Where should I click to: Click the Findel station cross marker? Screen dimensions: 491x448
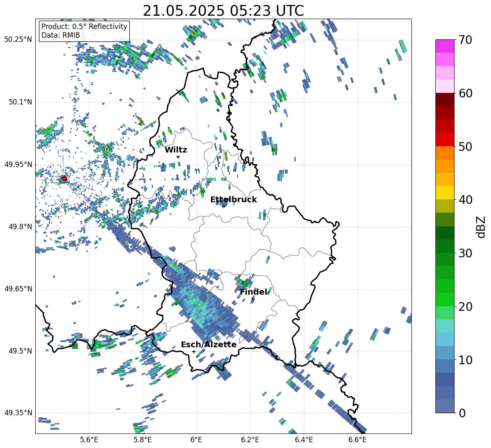[253, 299]
